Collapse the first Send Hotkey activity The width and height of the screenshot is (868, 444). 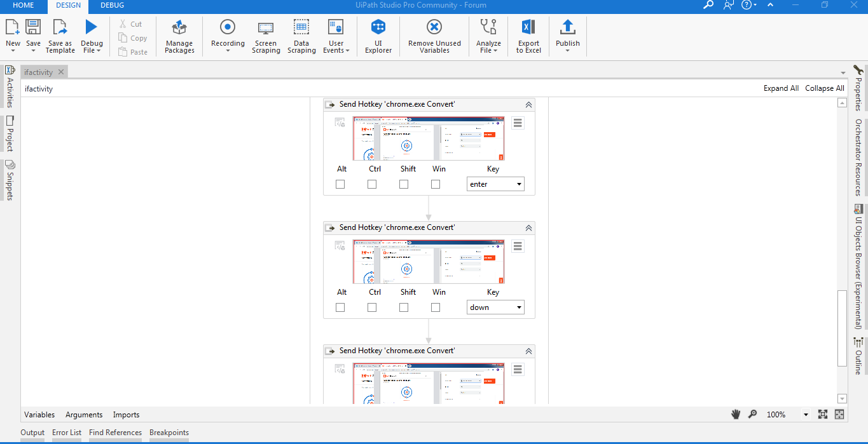tap(528, 105)
